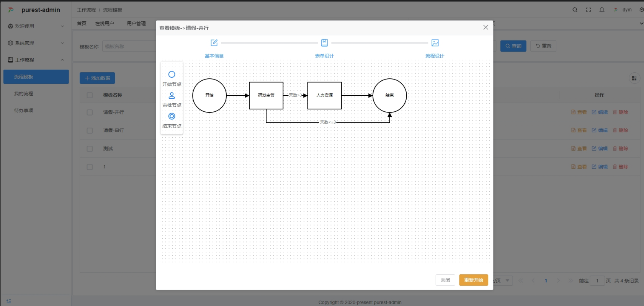Click 删除 for the 测试 row
Image resolution: width=644 pixels, height=306 pixels.
coord(621,148)
